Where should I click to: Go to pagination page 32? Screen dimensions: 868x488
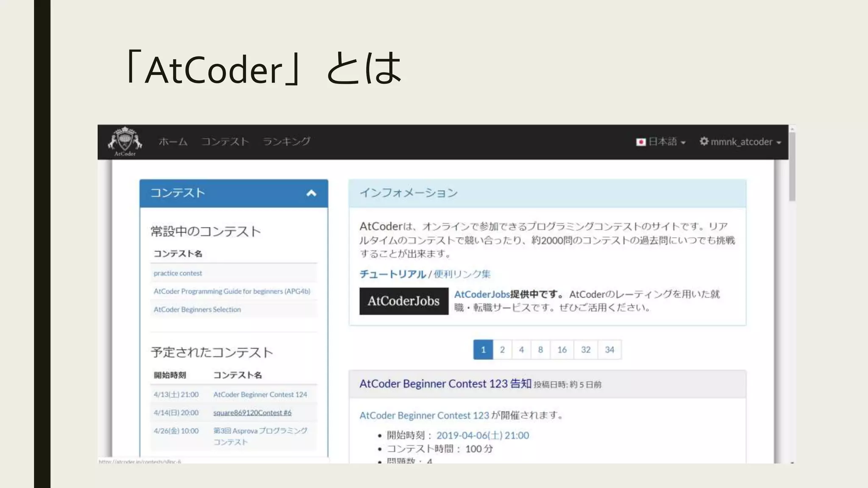(586, 350)
